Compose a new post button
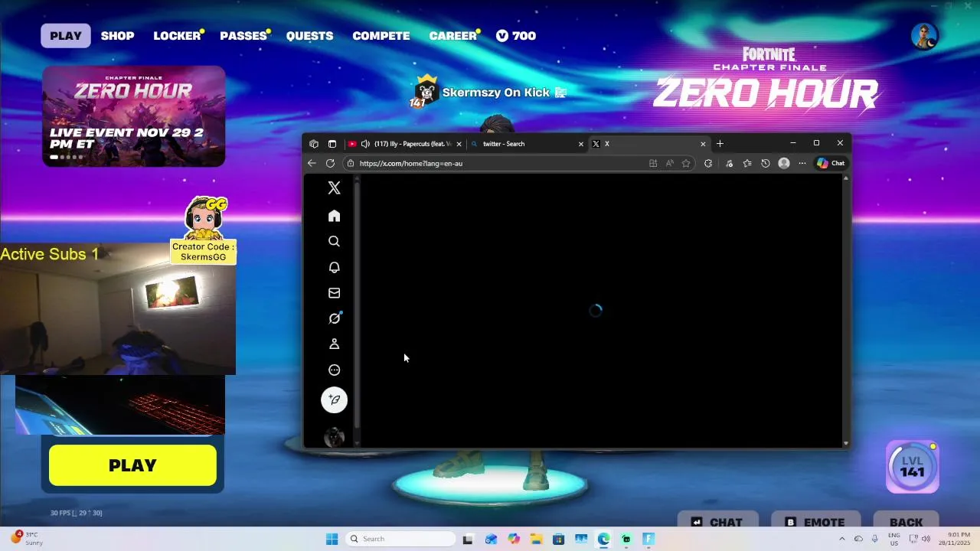Viewport: 980px width, 551px height. pos(334,399)
